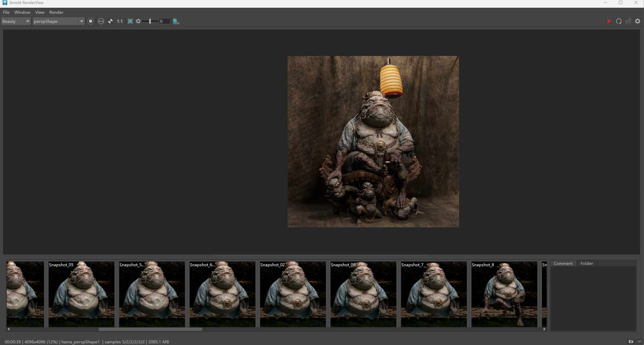Open the Render menu

(x=56, y=12)
